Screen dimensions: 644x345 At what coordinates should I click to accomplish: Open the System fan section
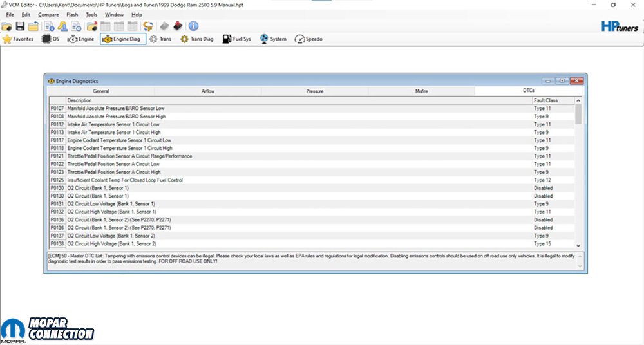coord(273,39)
